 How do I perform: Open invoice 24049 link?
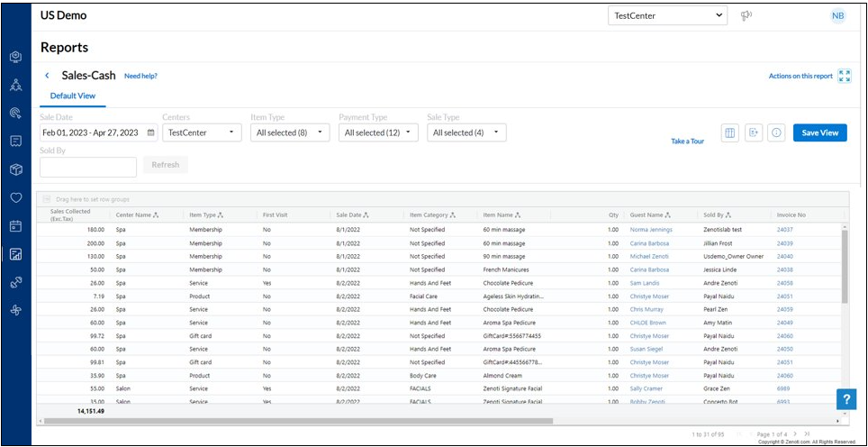point(785,323)
